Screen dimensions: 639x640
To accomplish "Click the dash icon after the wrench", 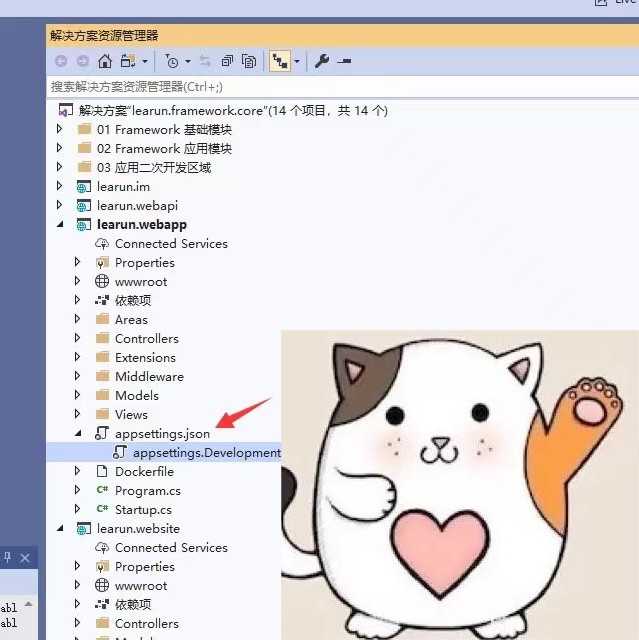I will pos(344,61).
